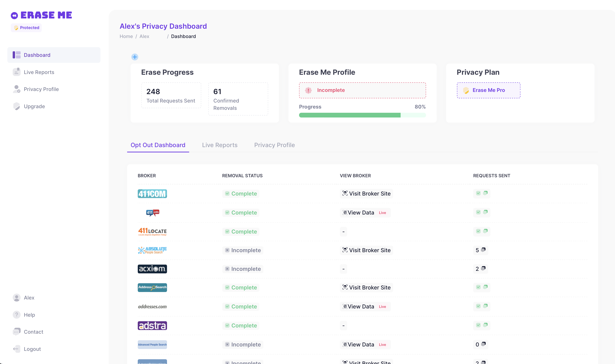Click View Data for addresses.com
This screenshot has height=364, width=615.
click(365, 307)
